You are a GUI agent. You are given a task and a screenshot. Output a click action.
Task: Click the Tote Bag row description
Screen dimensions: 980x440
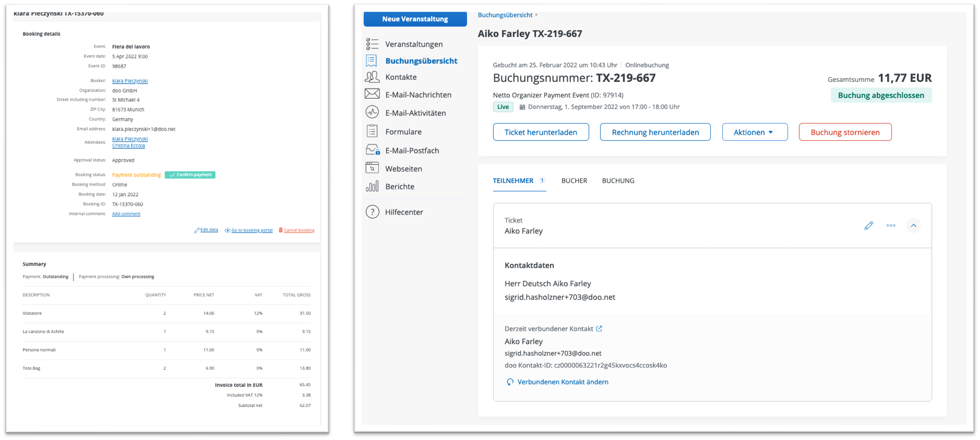coord(31,368)
